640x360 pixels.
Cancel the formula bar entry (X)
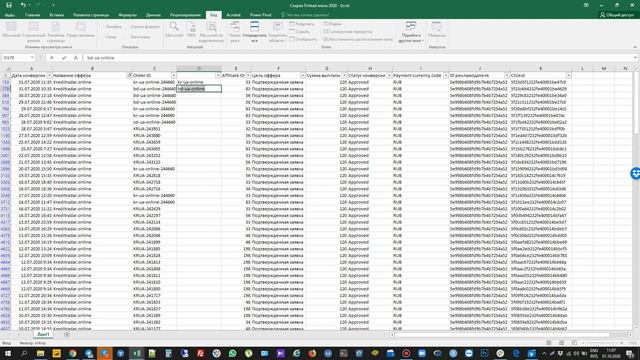(52, 58)
